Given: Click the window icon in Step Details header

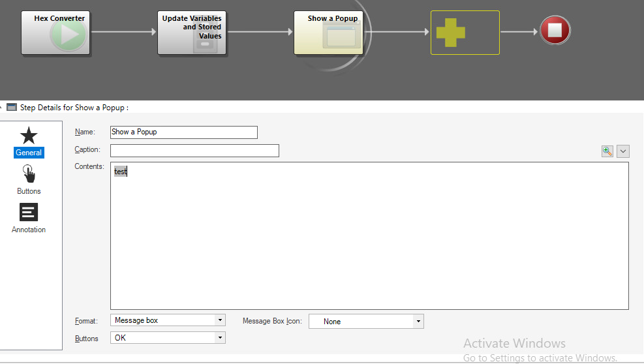Looking at the screenshot, I should [x=12, y=107].
